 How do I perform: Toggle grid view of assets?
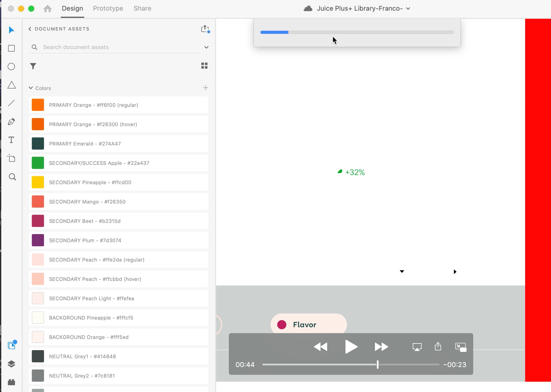[x=204, y=66]
